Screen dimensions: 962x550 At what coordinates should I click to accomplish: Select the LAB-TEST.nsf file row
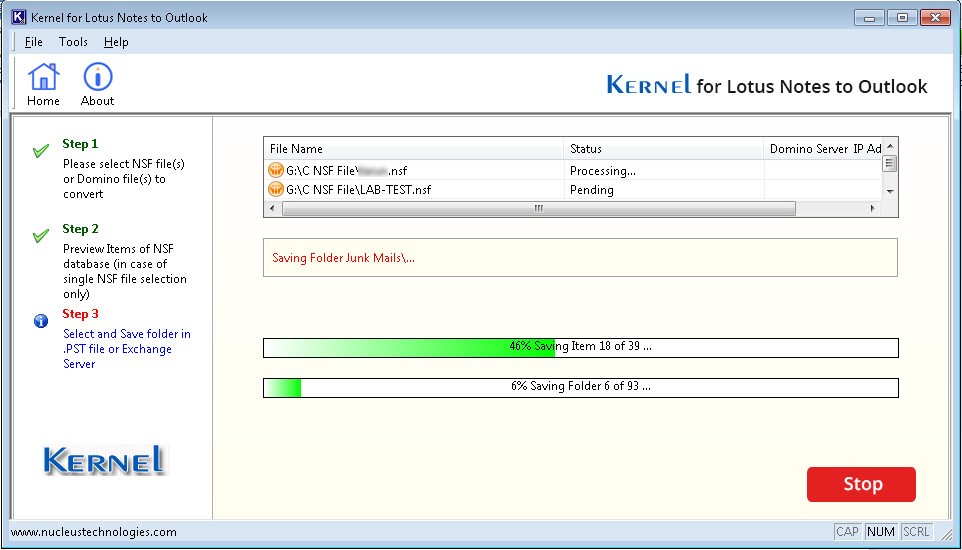point(573,190)
